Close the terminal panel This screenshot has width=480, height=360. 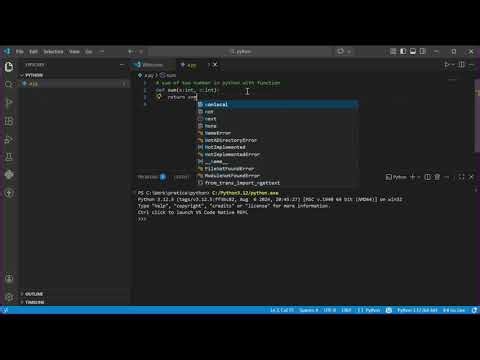tap(471, 177)
